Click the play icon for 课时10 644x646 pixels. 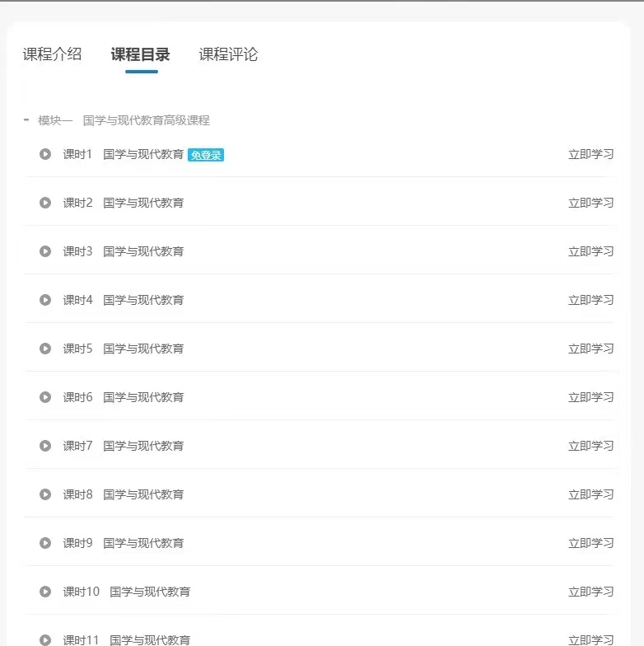[x=45, y=592]
